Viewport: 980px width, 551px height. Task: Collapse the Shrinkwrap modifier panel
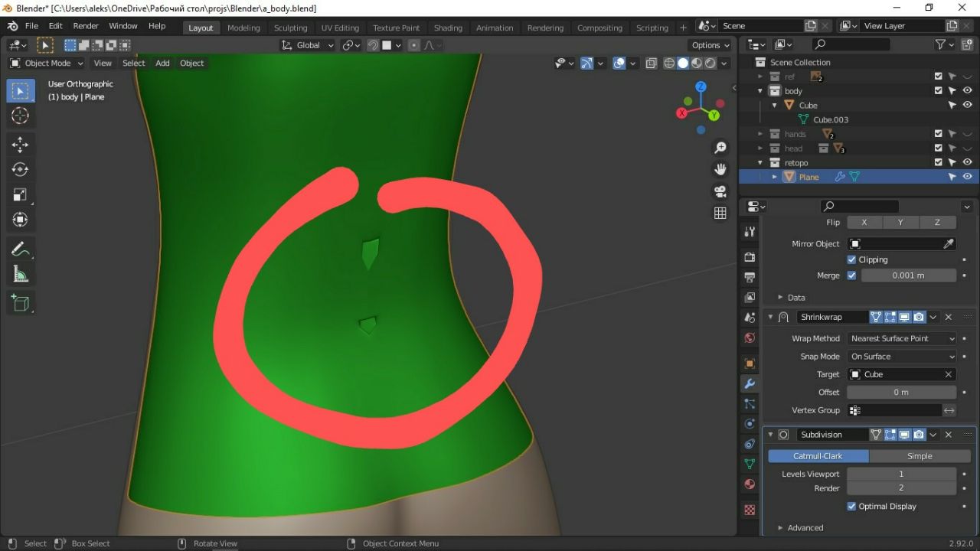pos(770,317)
